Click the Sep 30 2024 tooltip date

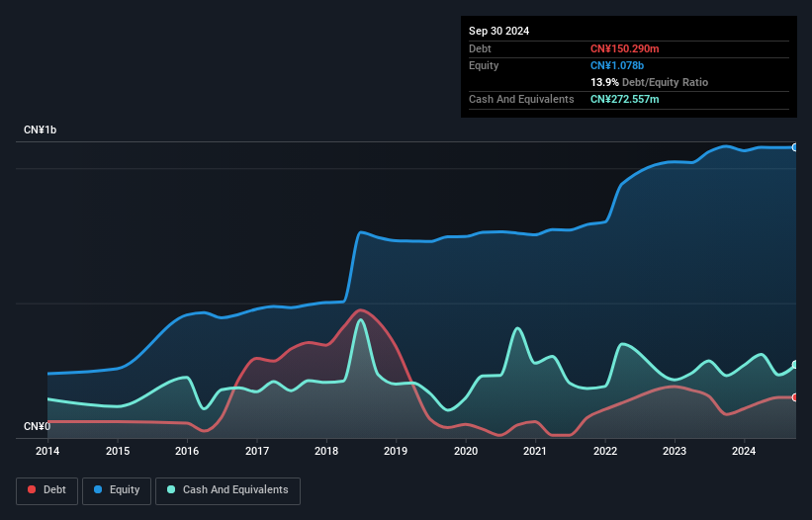[498, 31]
